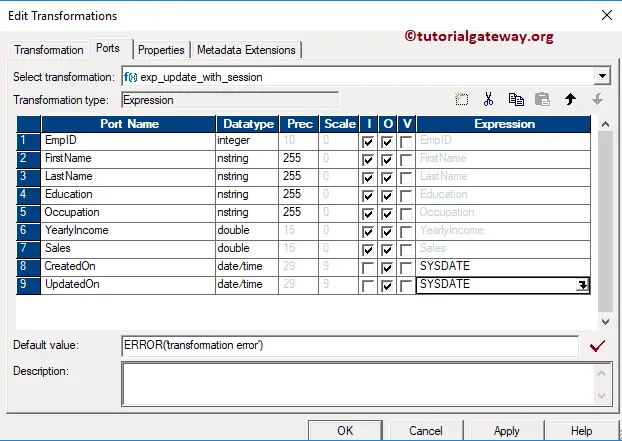
Task: Move port down with arrow icon
Action: [x=597, y=100]
